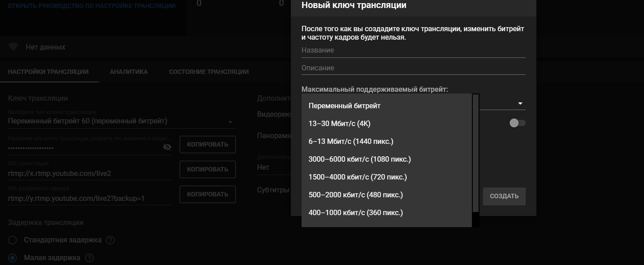Click the signal diamond icon near Нет данных
The image size is (644, 265).
[13, 47]
